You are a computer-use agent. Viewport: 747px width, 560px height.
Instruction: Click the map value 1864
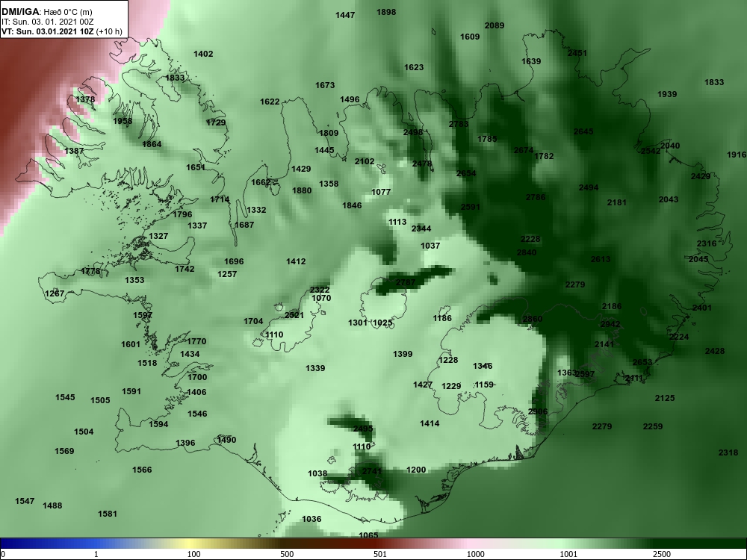click(152, 144)
